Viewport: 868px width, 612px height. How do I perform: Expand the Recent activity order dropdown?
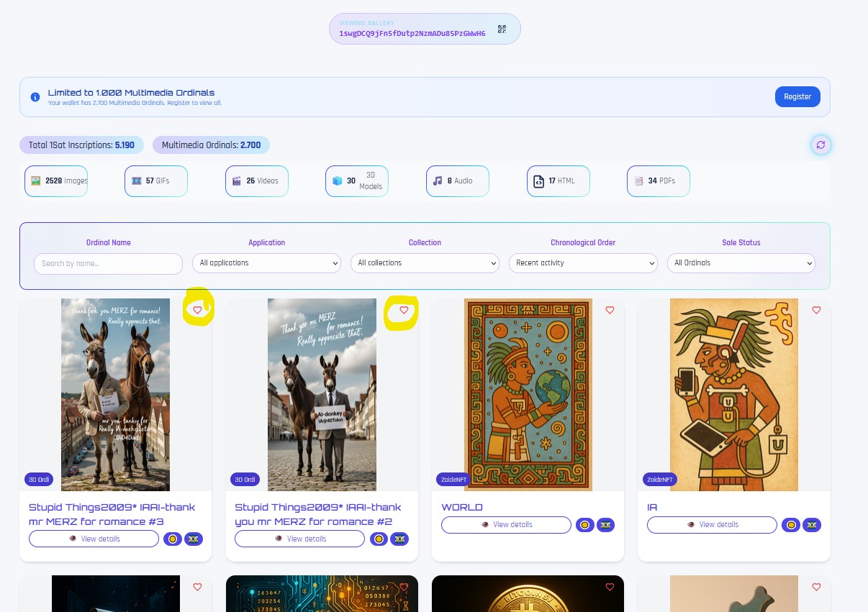(583, 263)
